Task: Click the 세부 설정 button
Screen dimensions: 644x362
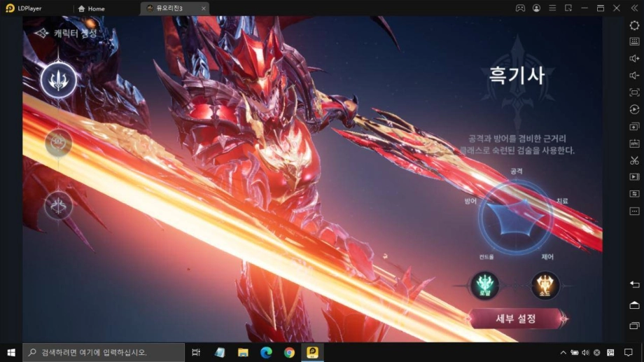Action: click(x=516, y=319)
